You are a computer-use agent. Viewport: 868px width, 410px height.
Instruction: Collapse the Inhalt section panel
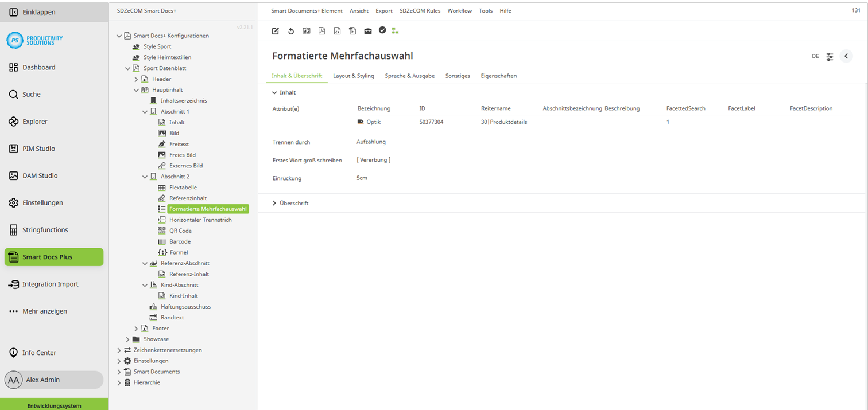[274, 92]
